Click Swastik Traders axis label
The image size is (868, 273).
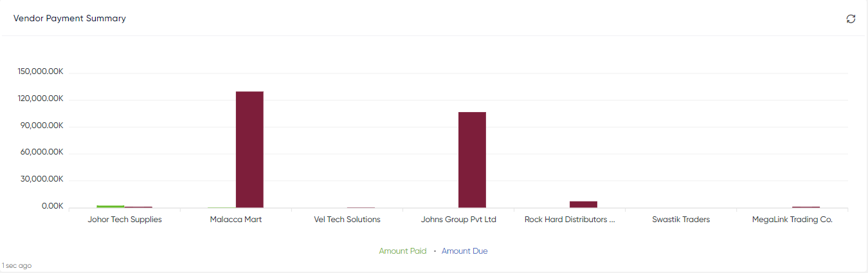(681, 220)
